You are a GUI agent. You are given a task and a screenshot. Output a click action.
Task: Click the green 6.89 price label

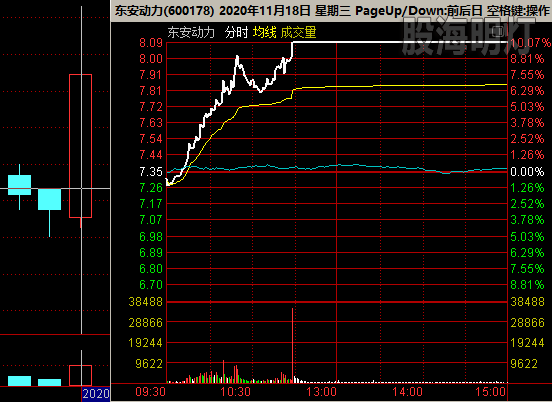click(x=151, y=253)
